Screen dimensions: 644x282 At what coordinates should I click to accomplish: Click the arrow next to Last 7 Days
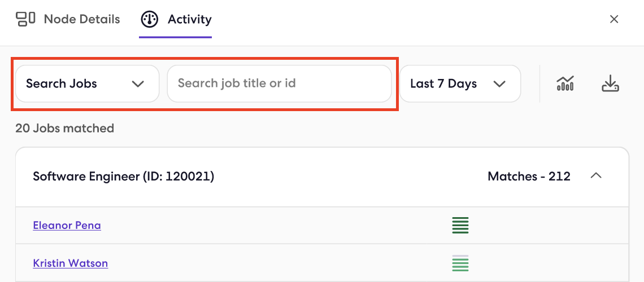(499, 83)
